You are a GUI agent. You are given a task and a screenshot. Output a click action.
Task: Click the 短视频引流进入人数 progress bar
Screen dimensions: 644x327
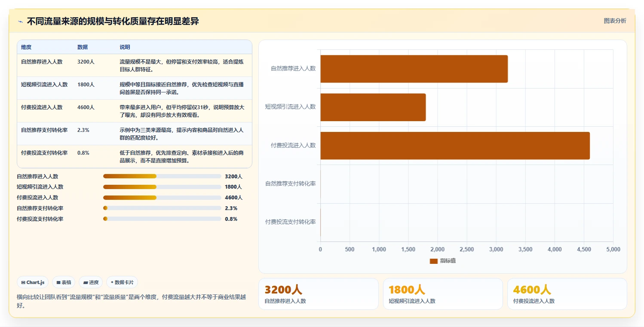coord(162,187)
